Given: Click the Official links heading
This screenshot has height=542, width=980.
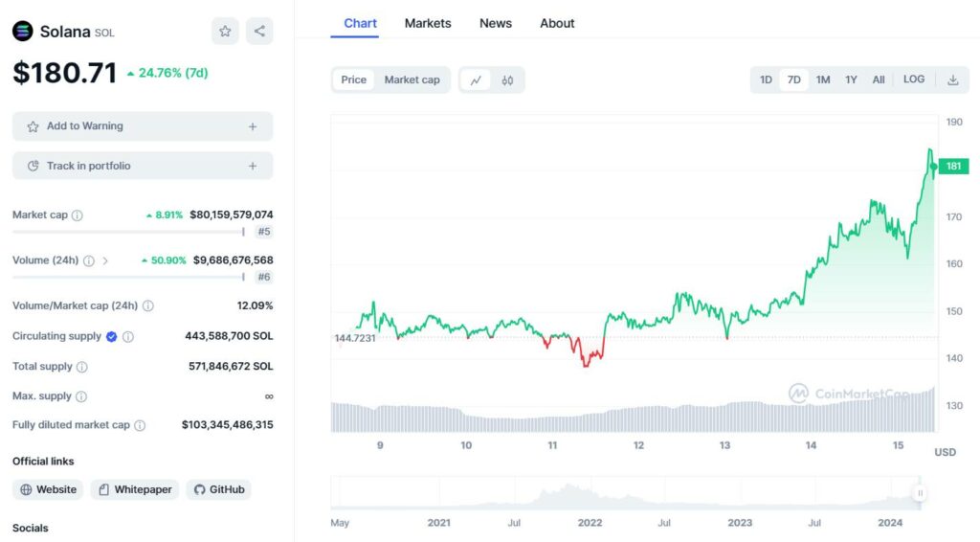Looking at the screenshot, I should tap(43, 462).
